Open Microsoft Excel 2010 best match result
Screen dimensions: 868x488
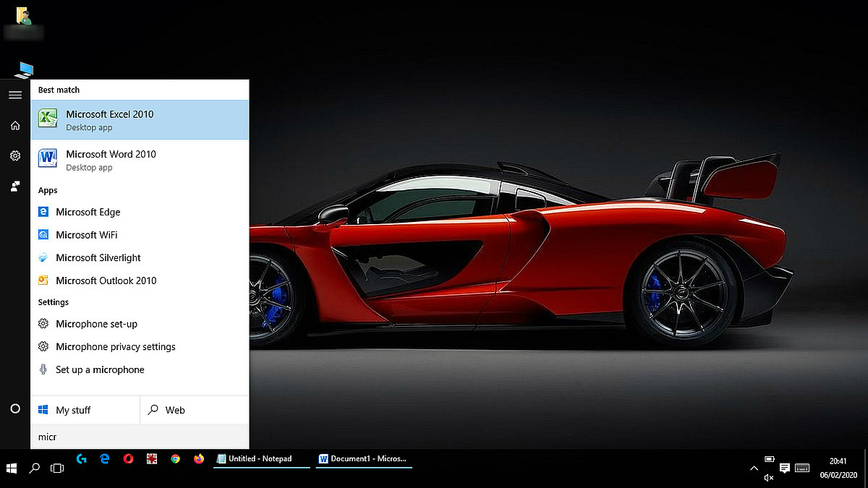(x=140, y=119)
